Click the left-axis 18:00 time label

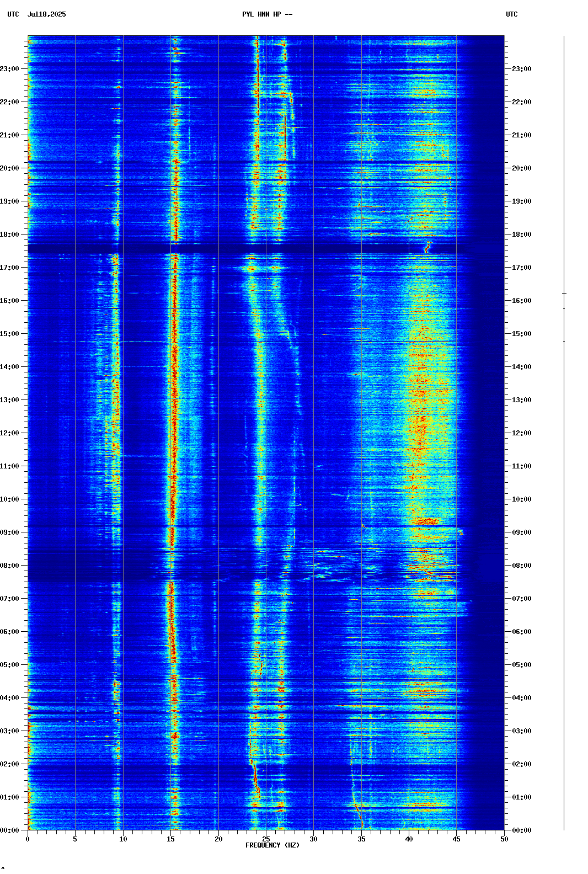point(9,235)
